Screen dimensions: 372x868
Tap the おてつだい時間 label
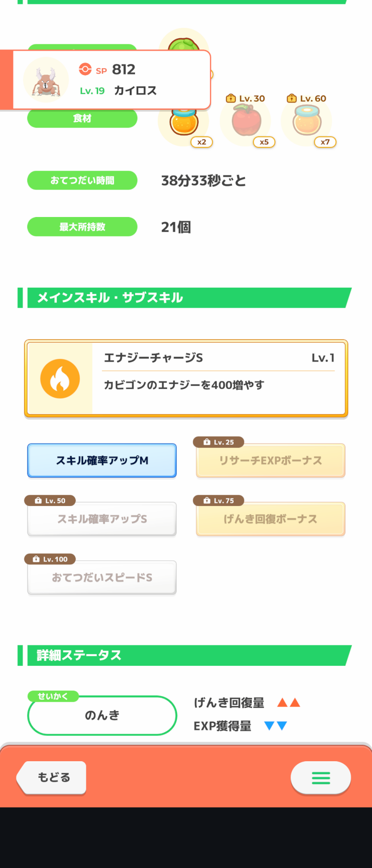coord(82,181)
